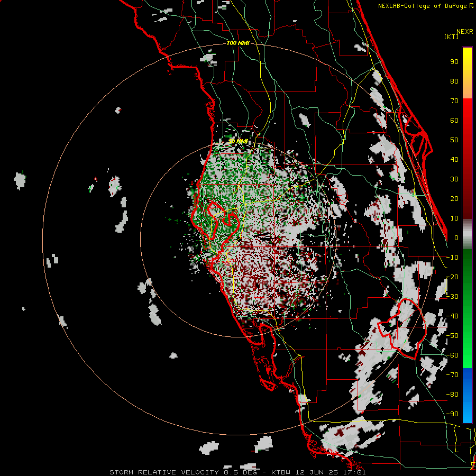
Task: Click the -60 value on the velocity scale
Action: 452,355
